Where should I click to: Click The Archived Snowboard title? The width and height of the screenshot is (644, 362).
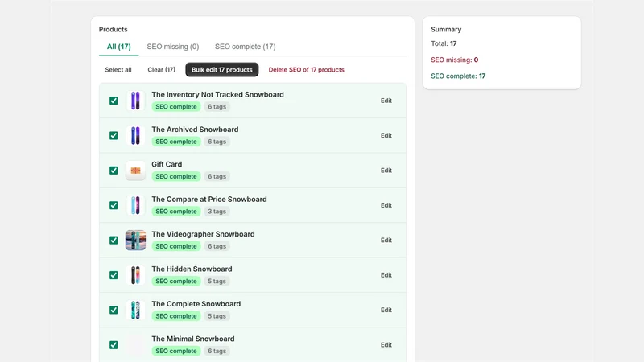tap(195, 130)
